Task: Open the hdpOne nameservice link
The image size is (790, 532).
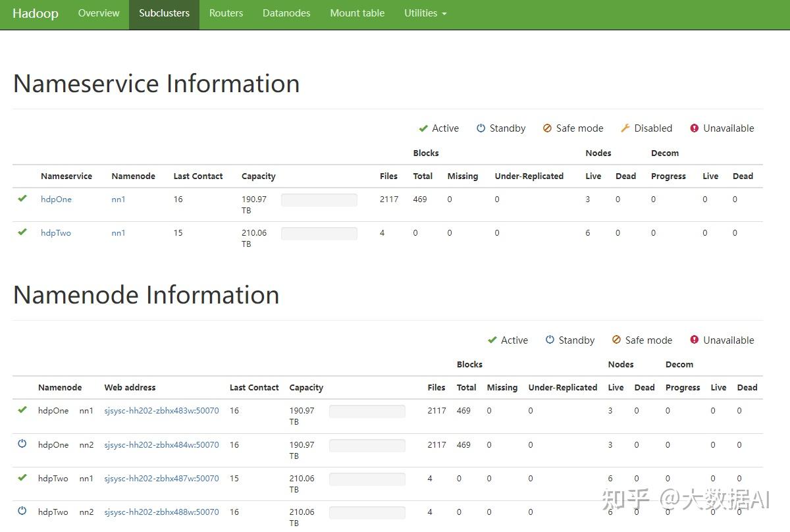Action: (56, 199)
